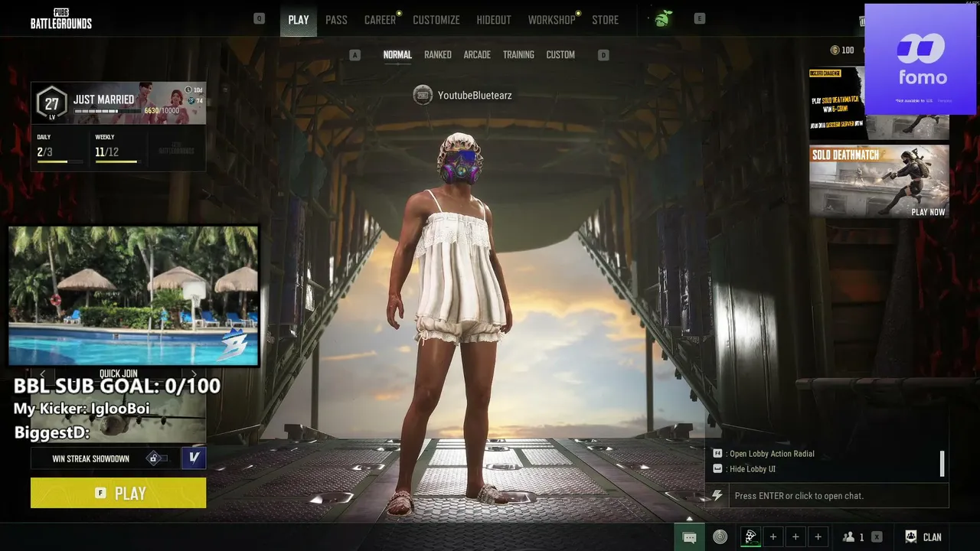Click the Hide Lobby UI hint
Viewport: 980px width, 551px height.
pyautogui.click(x=751, y=469)
